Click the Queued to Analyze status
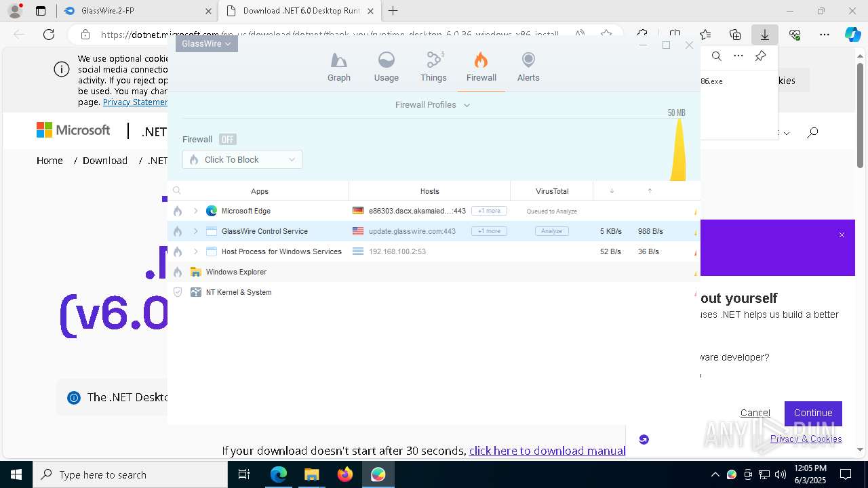Screen dimensions: 868x488 pos(552,211)
